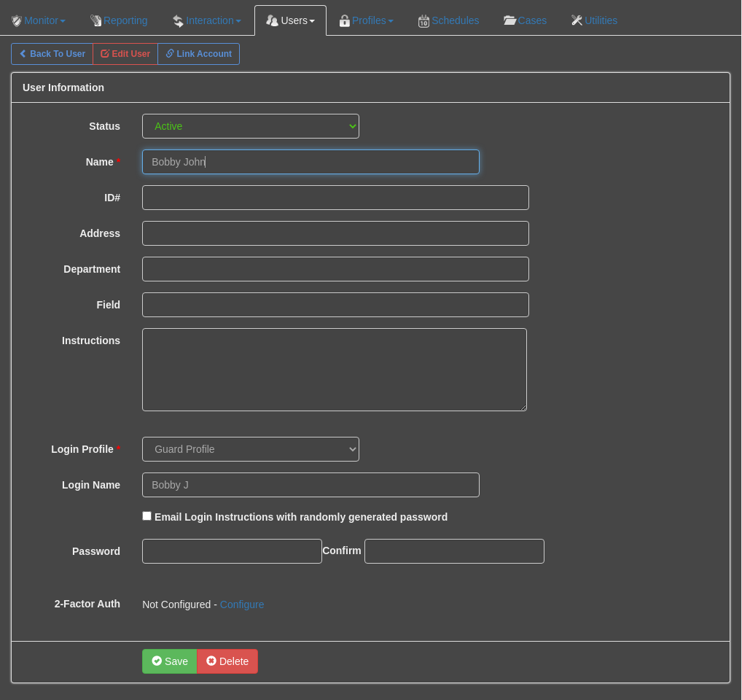The height and width of the screenshot is (700, 742).
Task: Click the red Delete button
Action: point(227,661)
